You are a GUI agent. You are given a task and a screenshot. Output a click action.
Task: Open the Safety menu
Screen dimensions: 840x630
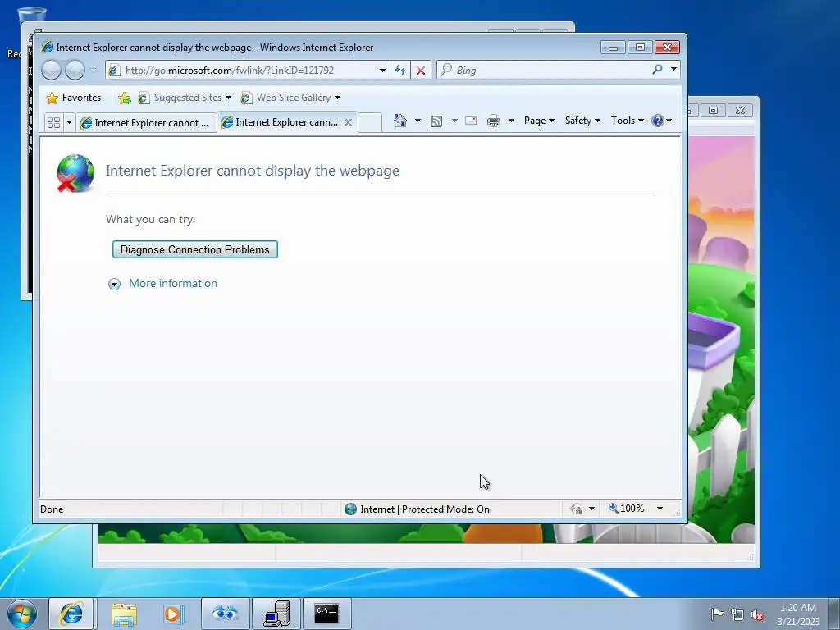582,121
